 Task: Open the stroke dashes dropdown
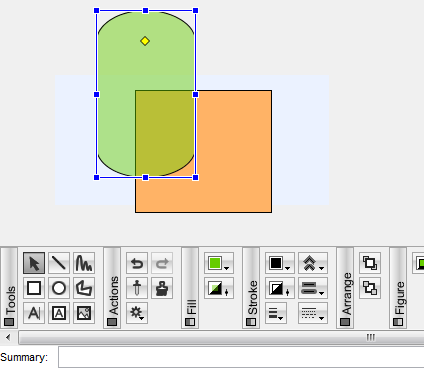pos(313,313)
